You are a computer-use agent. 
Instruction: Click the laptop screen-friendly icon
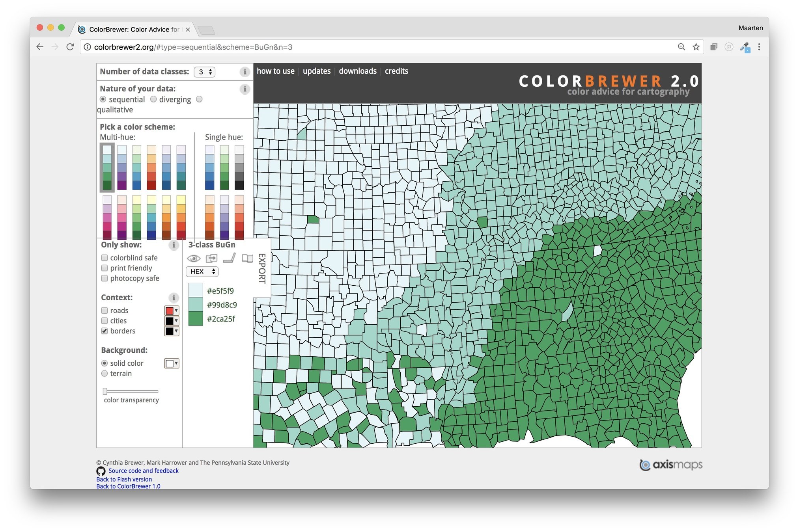[230, 259]
